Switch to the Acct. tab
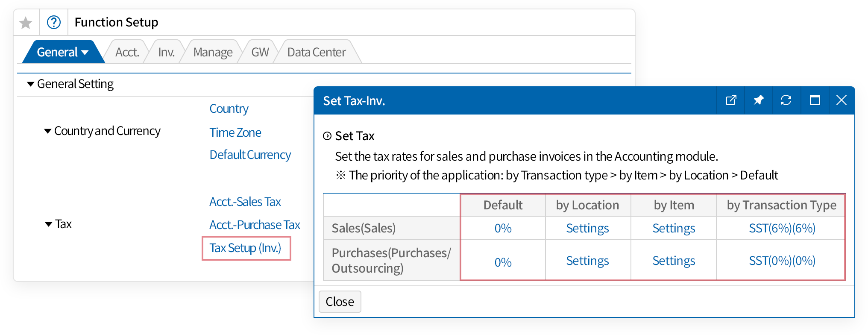868x335 pixels. [127, 53]
